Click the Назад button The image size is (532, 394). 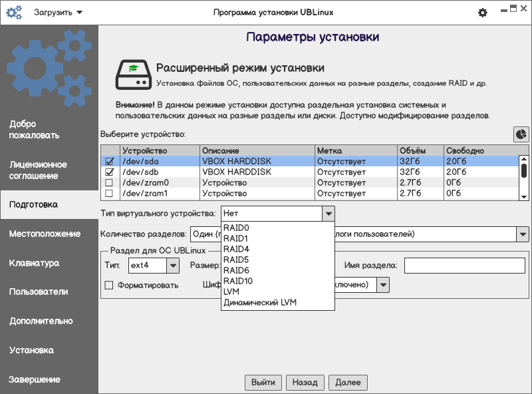coord(305,383)
